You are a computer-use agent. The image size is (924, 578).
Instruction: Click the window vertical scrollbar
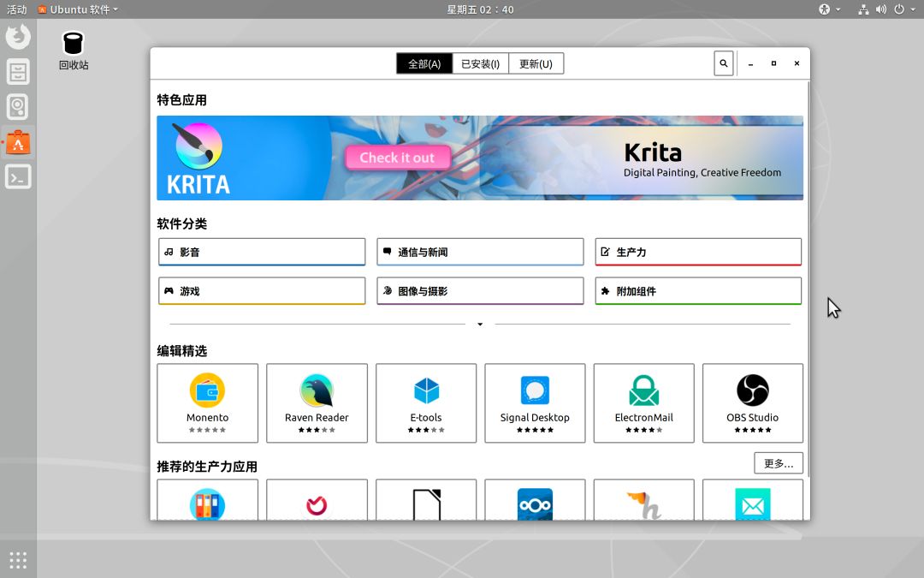(808, 278)
